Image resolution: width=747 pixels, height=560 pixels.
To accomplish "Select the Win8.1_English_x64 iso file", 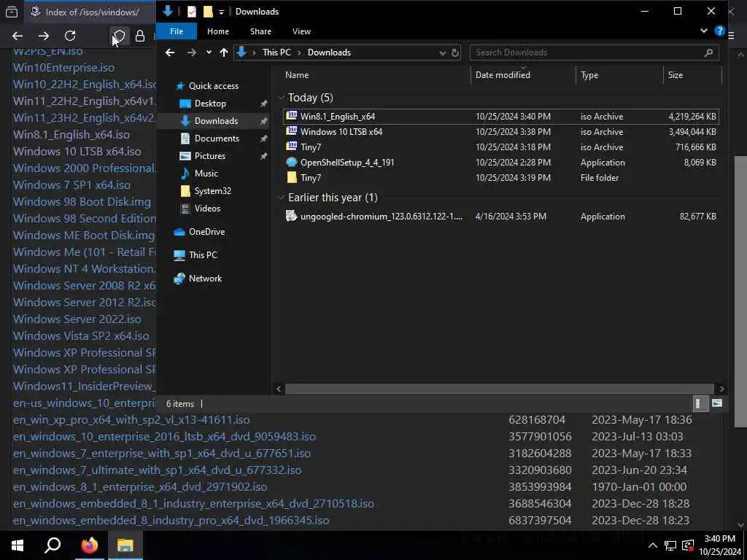I will (x=500, y=117).
